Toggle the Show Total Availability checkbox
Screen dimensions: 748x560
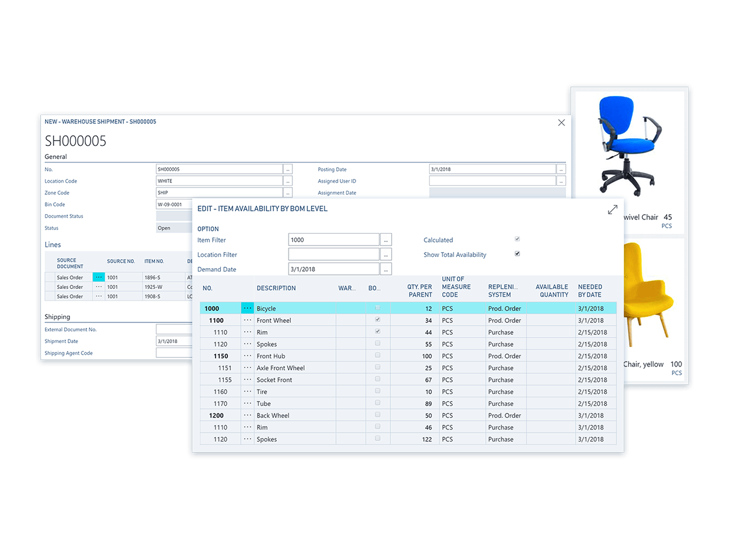pyautogui.click(x=517, y=254)
